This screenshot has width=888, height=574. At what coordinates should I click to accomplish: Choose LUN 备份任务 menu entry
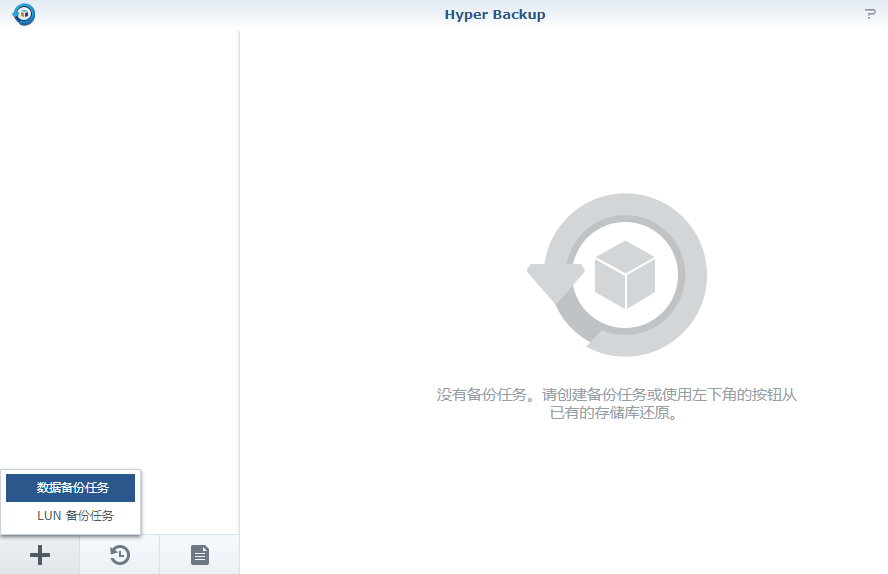[71, 516]
